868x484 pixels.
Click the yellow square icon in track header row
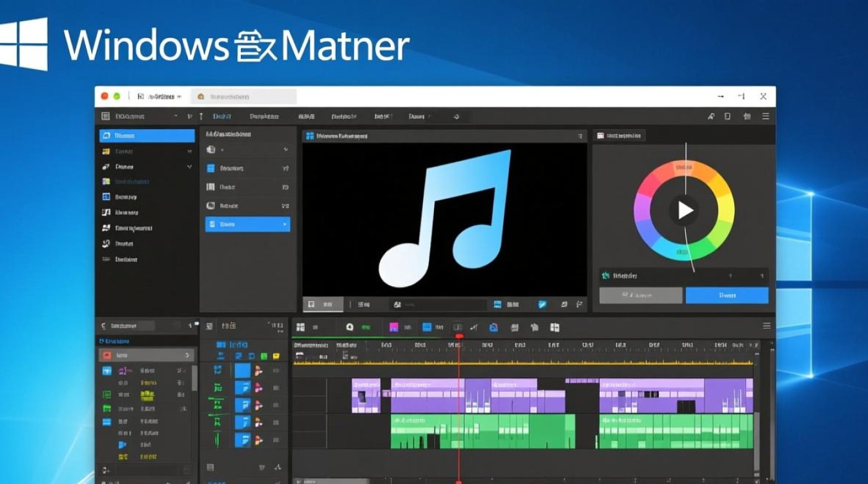[277, 356]
